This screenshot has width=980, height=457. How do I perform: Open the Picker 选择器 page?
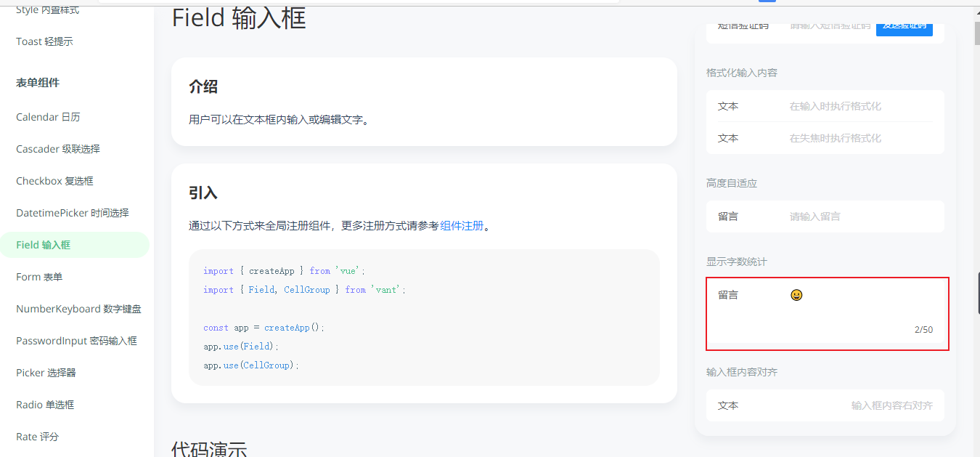46,372
